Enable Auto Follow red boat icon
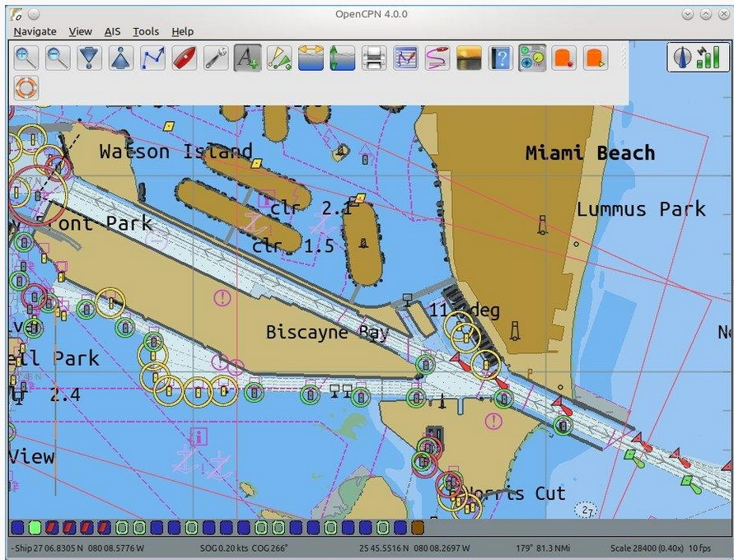This screenshot has width=734, height=560. pos(185,58)
